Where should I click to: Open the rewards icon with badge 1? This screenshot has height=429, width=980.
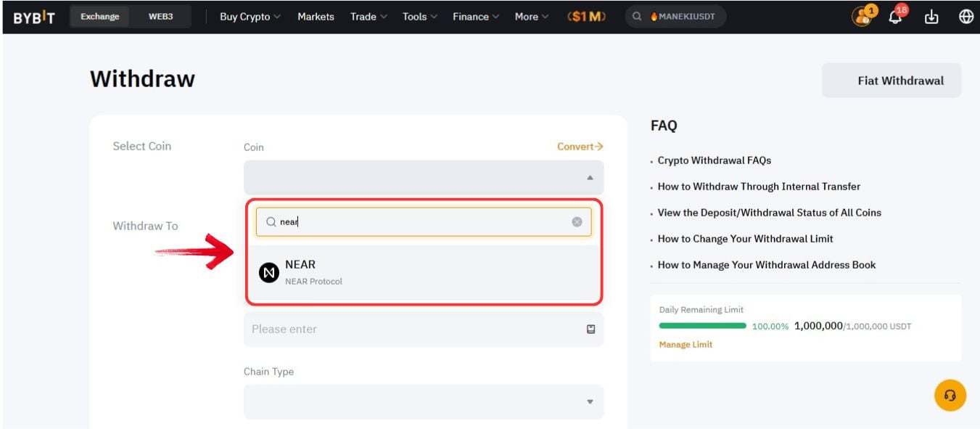[862, 16]
